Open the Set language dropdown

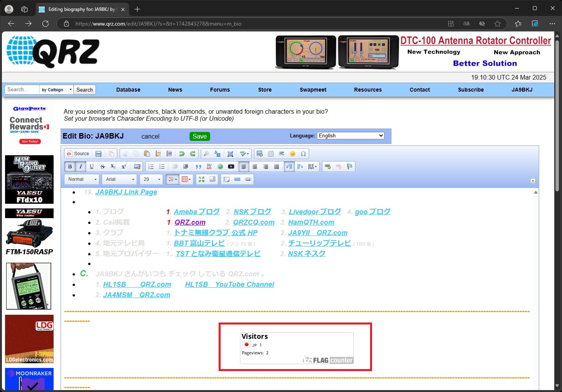(313, 167)
